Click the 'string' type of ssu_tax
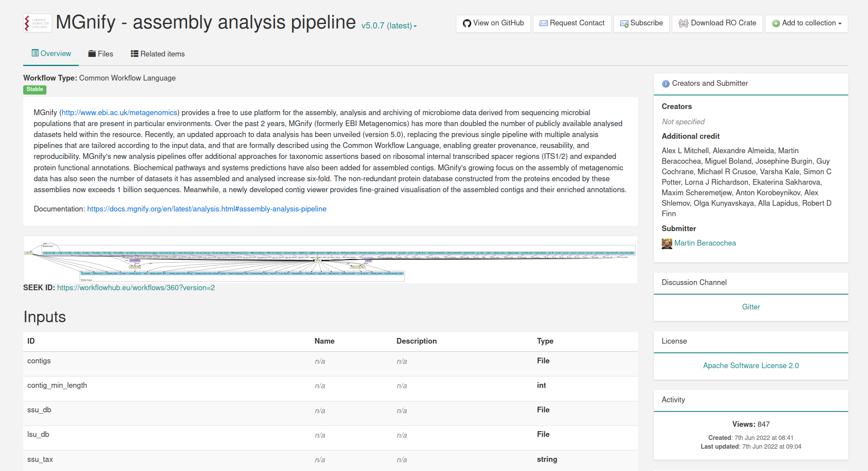Screen dimensions: 868x471 coord(547,459)
